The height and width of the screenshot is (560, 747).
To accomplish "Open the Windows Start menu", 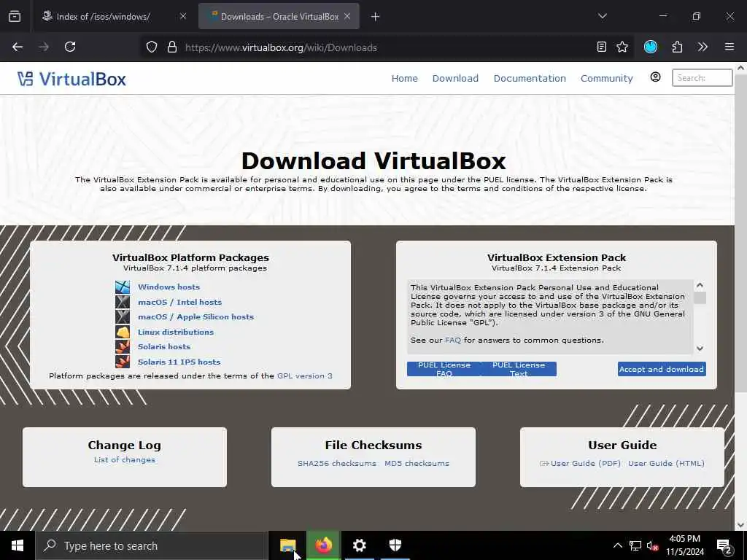I will [x=18, y=545].
